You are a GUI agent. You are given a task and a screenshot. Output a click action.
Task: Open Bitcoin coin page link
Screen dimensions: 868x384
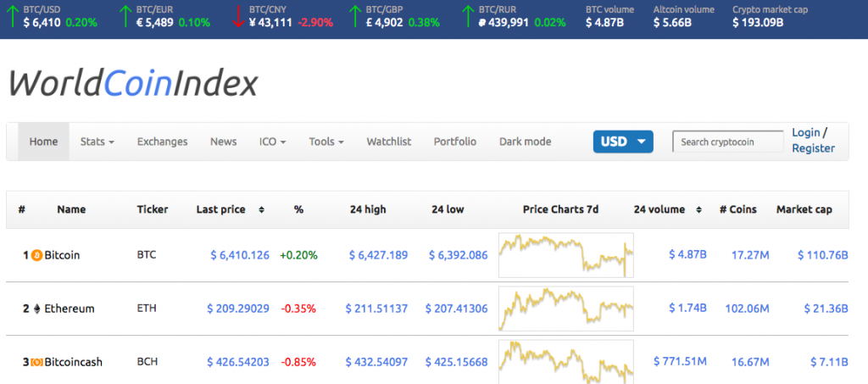click(62, 256)
